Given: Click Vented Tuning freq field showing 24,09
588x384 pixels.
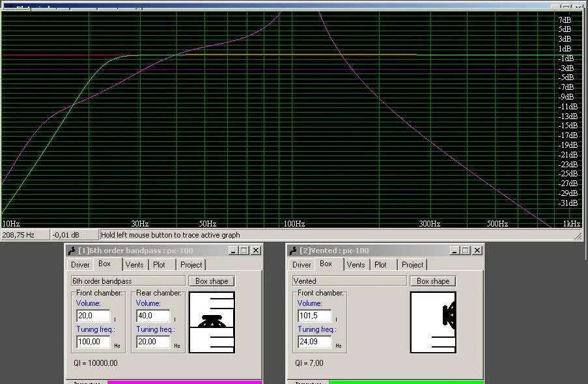Looking at the screenshot, I should pos(315,342).
